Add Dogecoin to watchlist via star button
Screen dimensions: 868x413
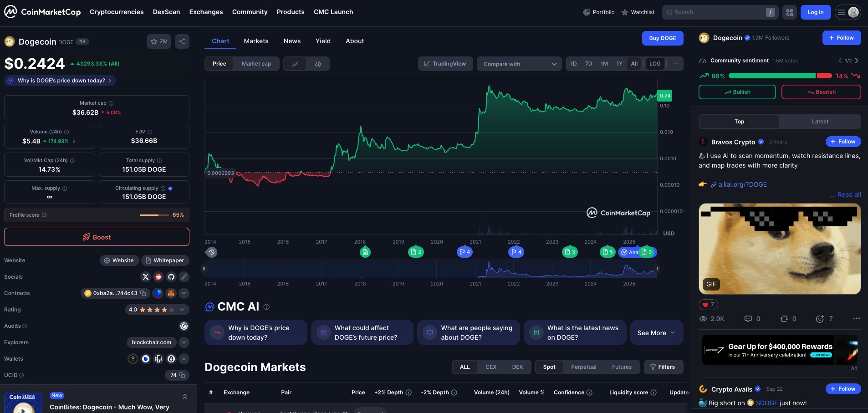pos(159,41)
